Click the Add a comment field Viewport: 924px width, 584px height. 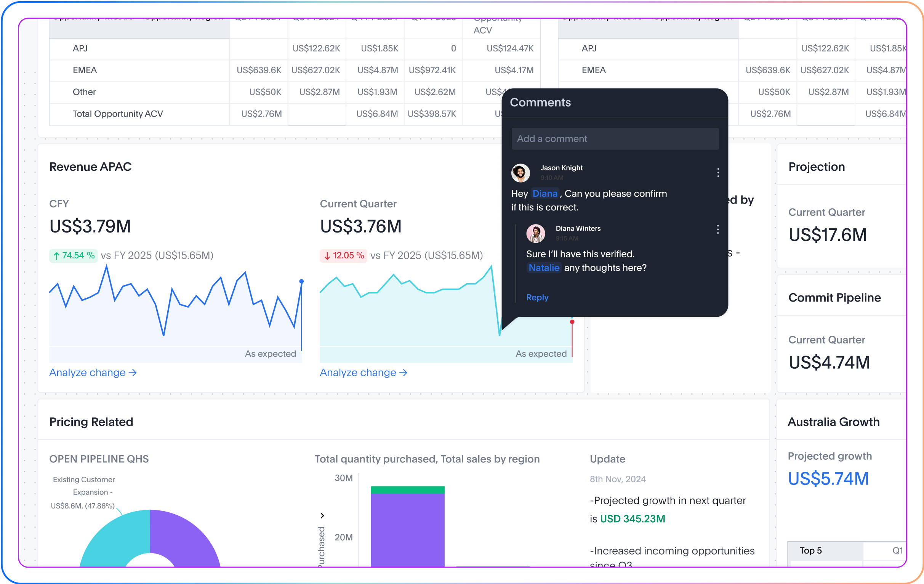615,139
